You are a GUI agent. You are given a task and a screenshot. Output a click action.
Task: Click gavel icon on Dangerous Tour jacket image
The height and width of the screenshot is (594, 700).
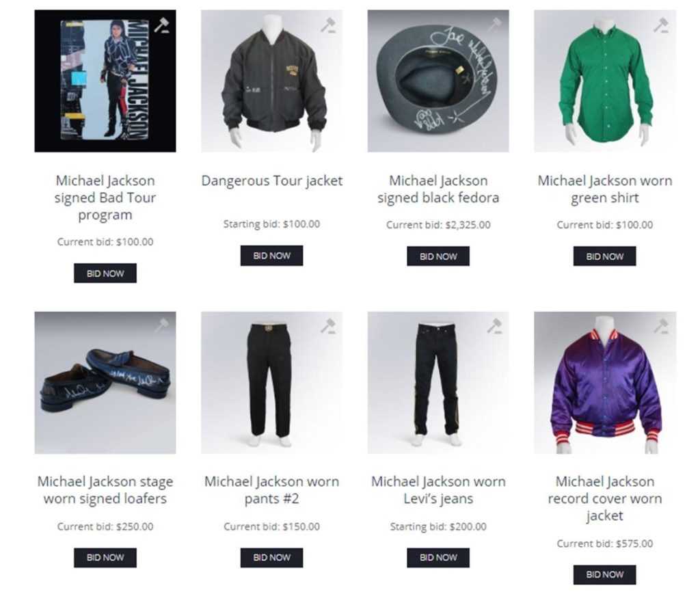[x=328, y=25]
